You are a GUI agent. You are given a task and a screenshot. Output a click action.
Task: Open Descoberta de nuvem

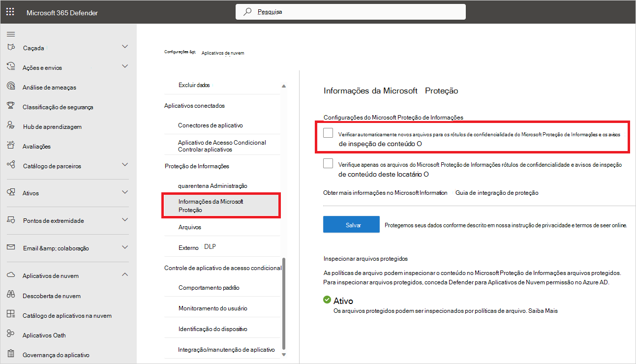coord(52,296)
